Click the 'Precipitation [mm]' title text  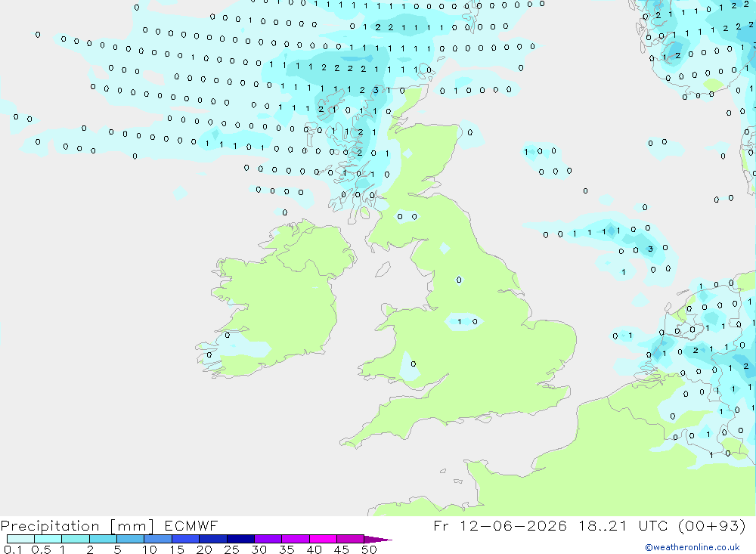(x=77, y=525)
